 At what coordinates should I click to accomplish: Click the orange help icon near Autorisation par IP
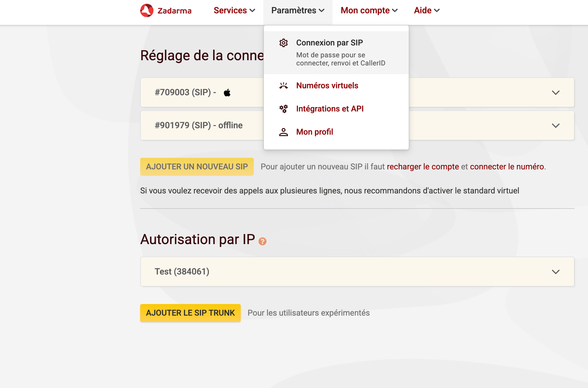click(262, 241)
